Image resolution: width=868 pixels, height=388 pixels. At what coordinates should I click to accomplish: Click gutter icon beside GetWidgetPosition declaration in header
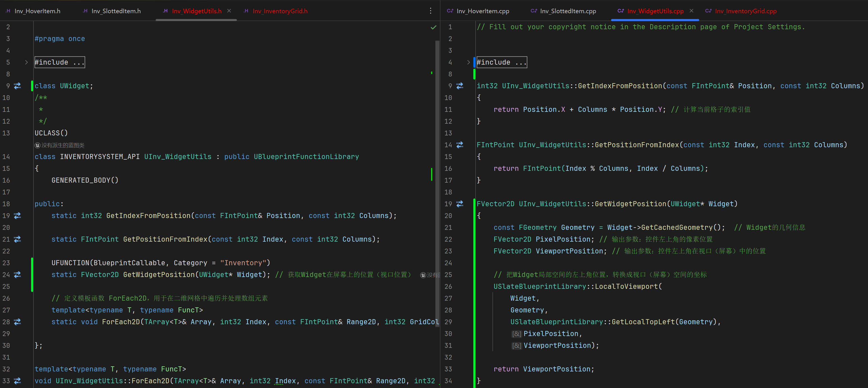click(17, 274)
